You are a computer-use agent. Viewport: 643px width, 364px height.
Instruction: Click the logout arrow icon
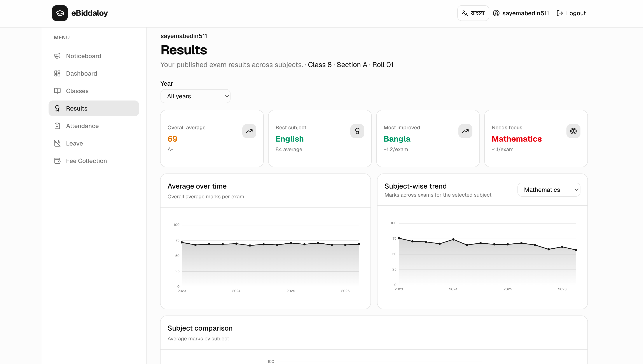(560, 13)
